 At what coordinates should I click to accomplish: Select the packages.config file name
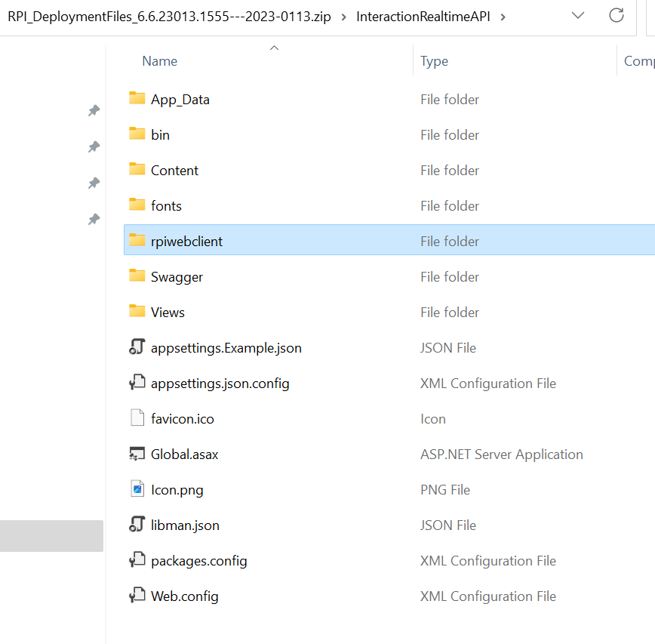pos(198,560)
